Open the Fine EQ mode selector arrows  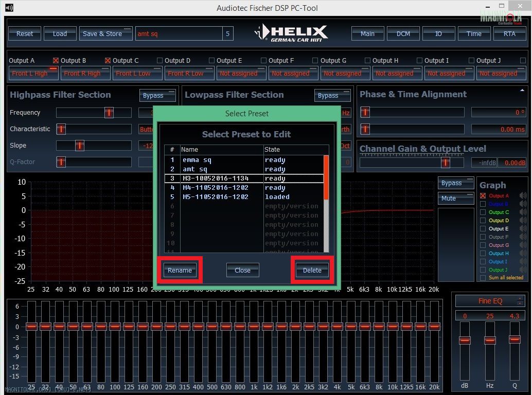(x=520, y=301)
